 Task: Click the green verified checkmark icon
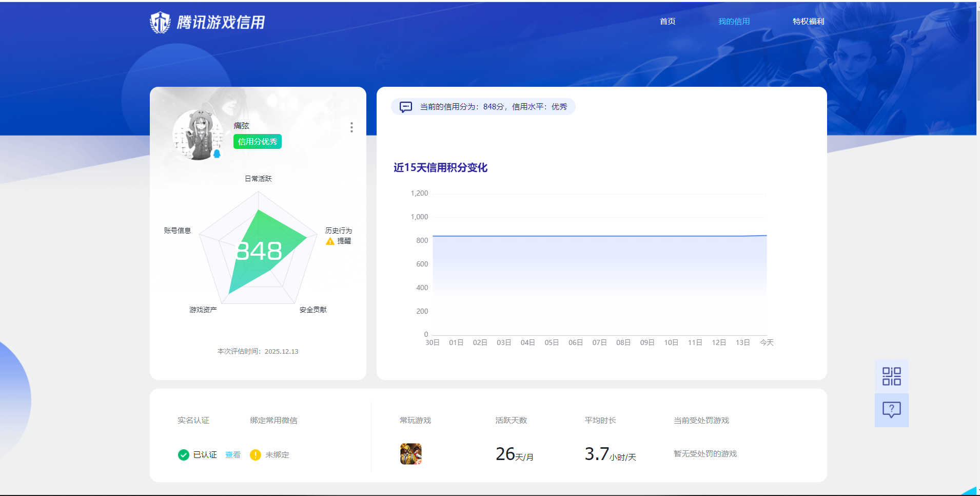(x=184, y=455)
